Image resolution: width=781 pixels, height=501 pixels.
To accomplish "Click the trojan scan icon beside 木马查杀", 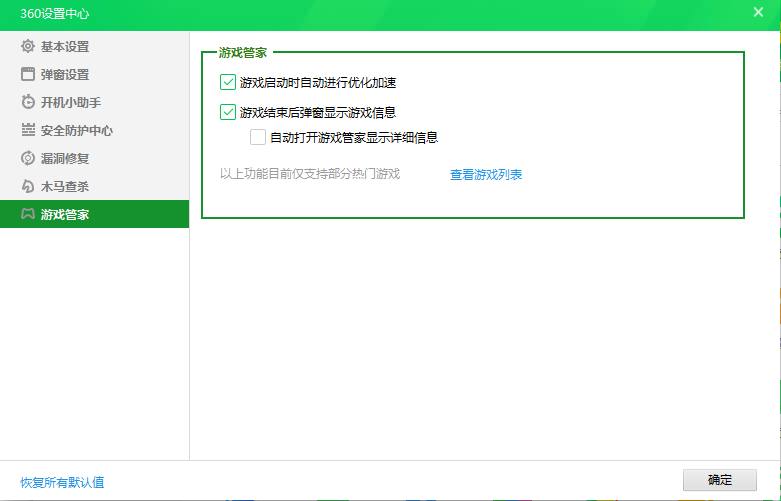I will (28, 186).
